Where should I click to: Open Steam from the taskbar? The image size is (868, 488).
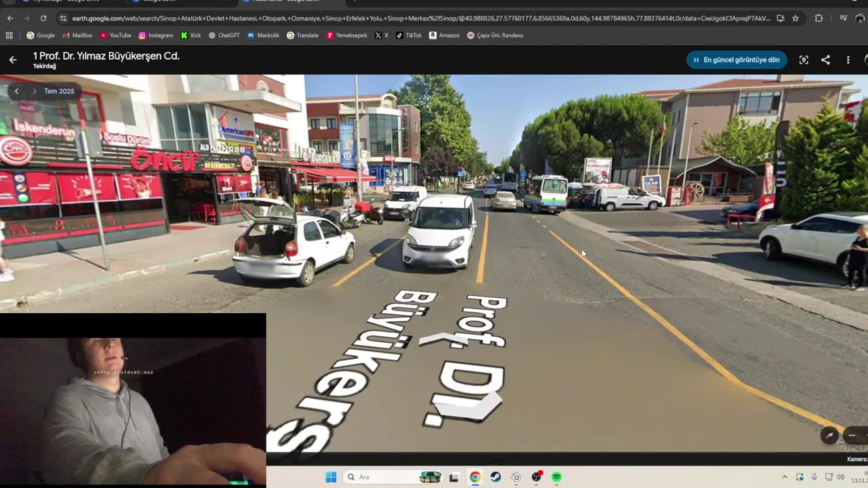495,477
